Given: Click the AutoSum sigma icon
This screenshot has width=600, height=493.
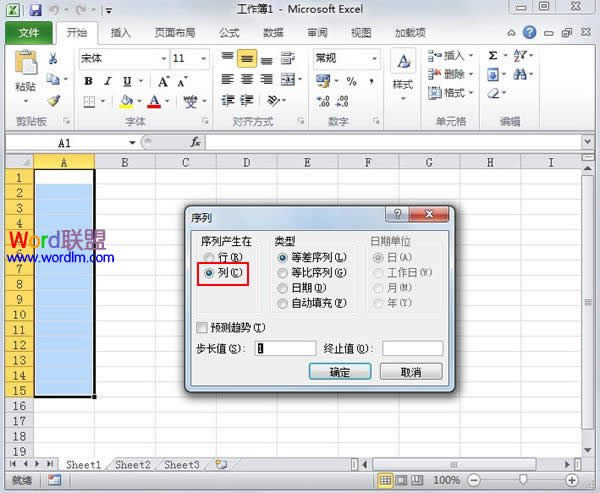Looking at the screenshot, I should coord(494,56).
